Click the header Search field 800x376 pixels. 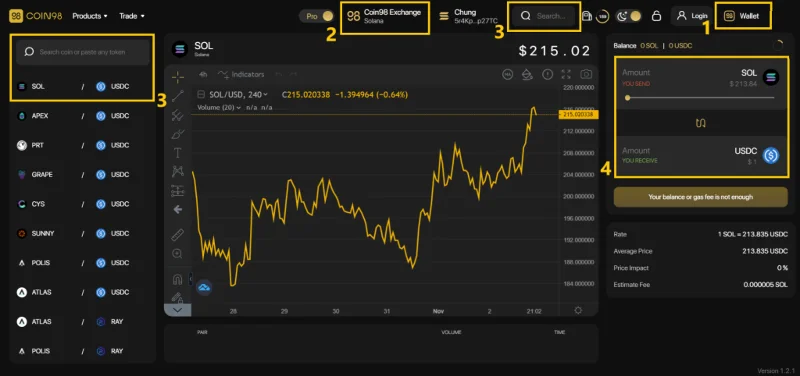click(543, 16)
